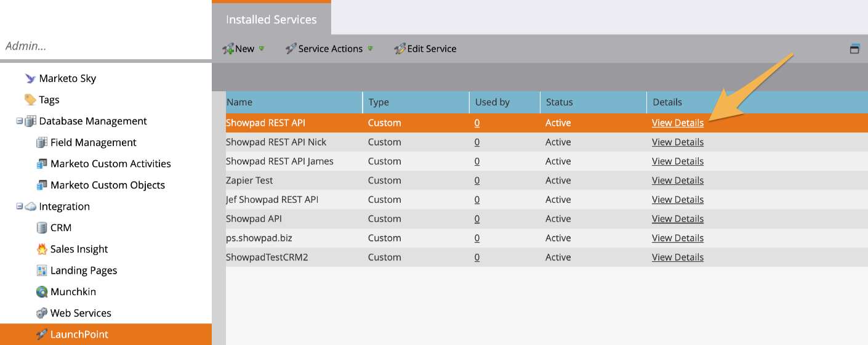The width and height of the screenshot is (868, 345).
Task: Click the Details column header
Action: click(x=757, y=102)
